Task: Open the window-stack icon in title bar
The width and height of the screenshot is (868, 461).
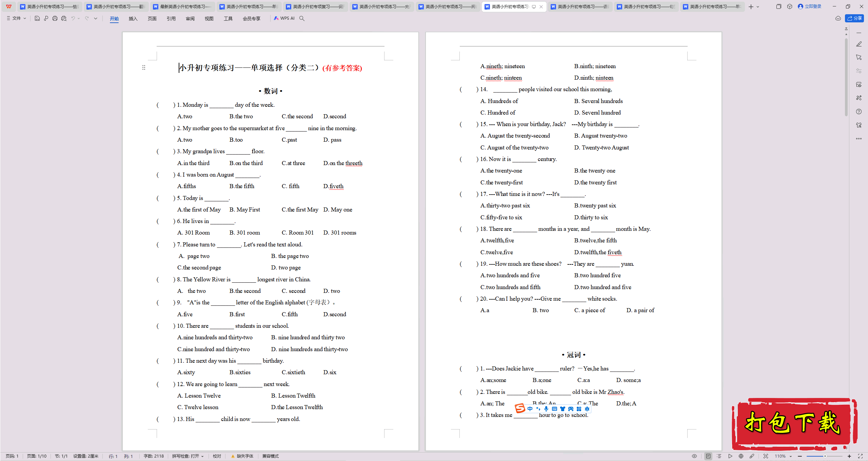Action: click(779, 6)
